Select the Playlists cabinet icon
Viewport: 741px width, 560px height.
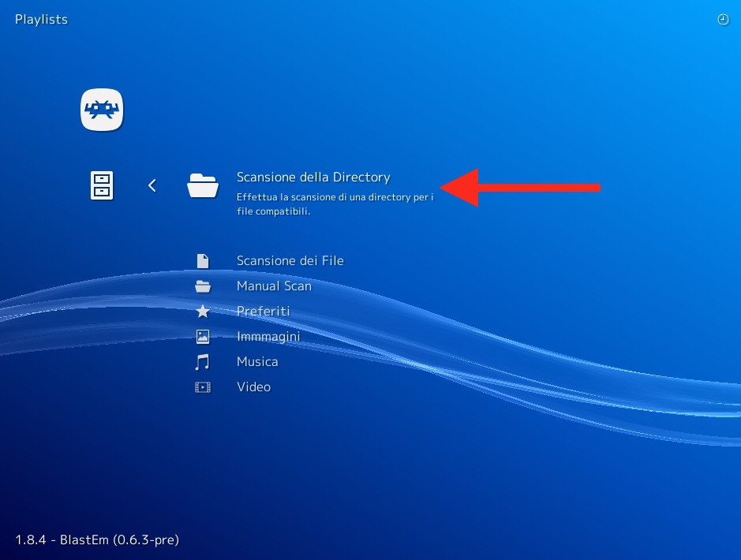click(102, 185)
